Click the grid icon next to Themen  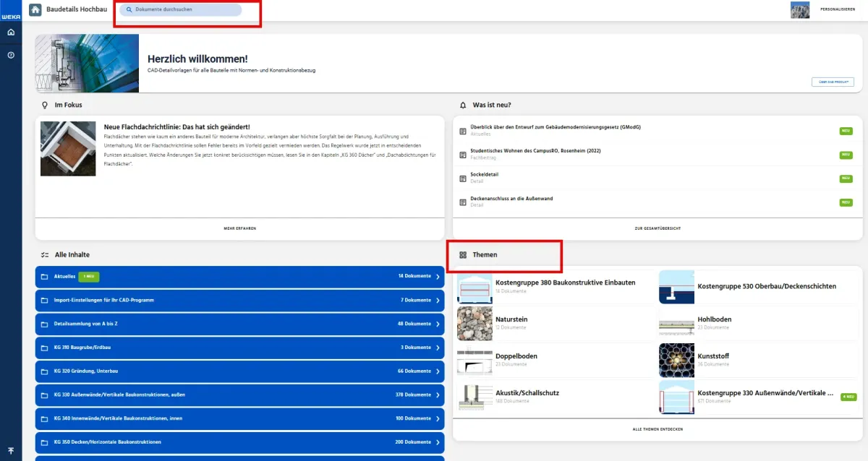(463, 255)
